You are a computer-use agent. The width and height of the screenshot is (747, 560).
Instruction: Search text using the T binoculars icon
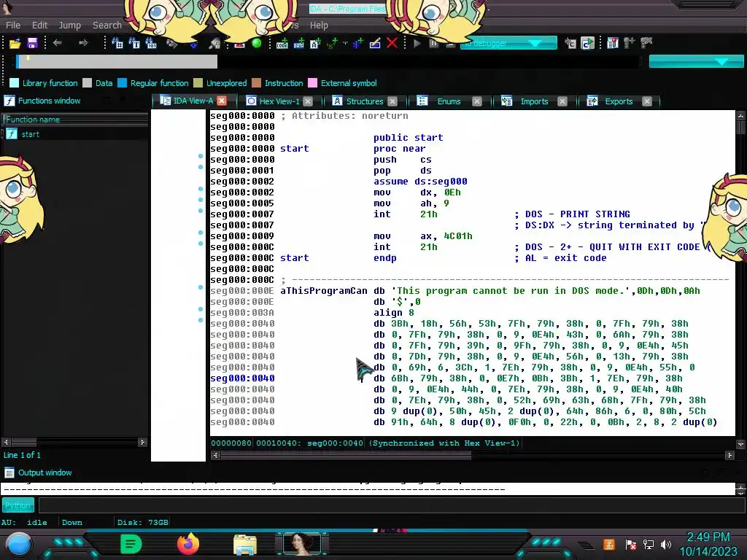134,43
